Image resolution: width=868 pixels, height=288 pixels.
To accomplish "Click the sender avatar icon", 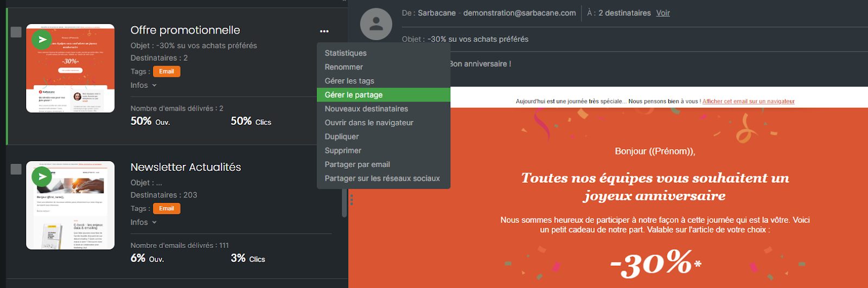I will coord(376,24).
